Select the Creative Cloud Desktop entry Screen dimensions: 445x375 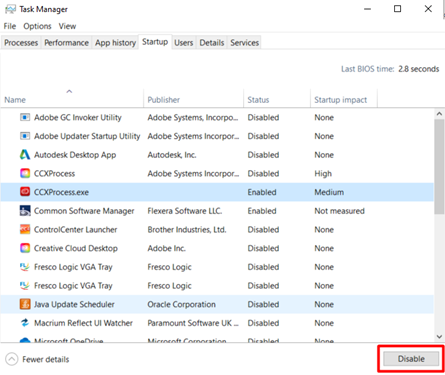click(217, 248)
